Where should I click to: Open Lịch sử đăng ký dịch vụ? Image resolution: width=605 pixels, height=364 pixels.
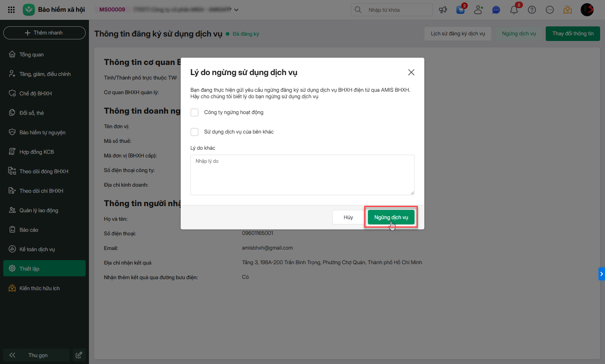[x=458, y=34]
